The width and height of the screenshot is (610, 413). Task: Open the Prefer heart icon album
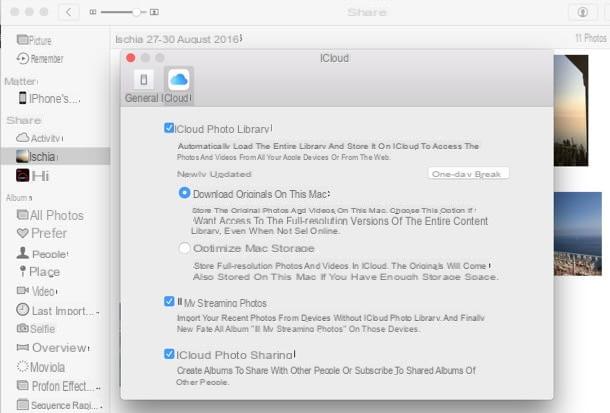coord(23,233)
